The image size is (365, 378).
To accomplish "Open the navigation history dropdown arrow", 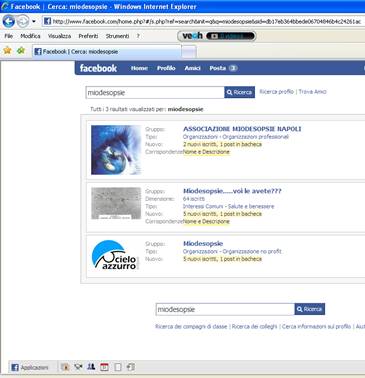I will point(34,22).
